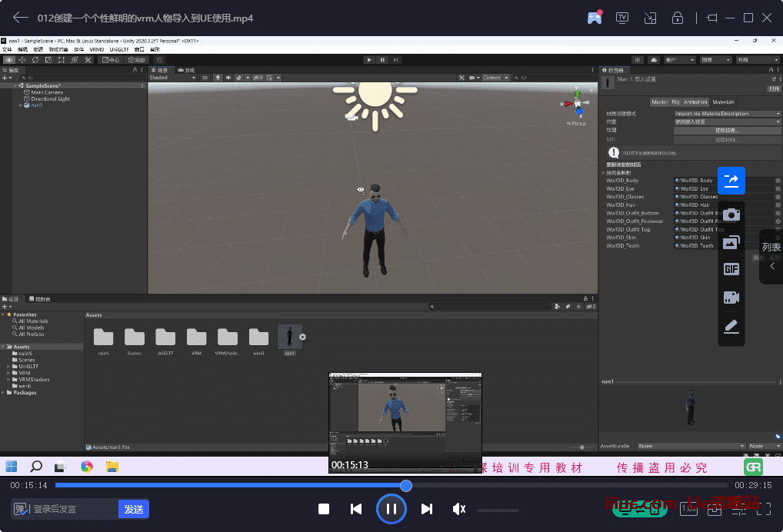Expand the nan1 object in Hierarchy
Image resolution: width=783 pixels, height=532 pixels.
22,105
